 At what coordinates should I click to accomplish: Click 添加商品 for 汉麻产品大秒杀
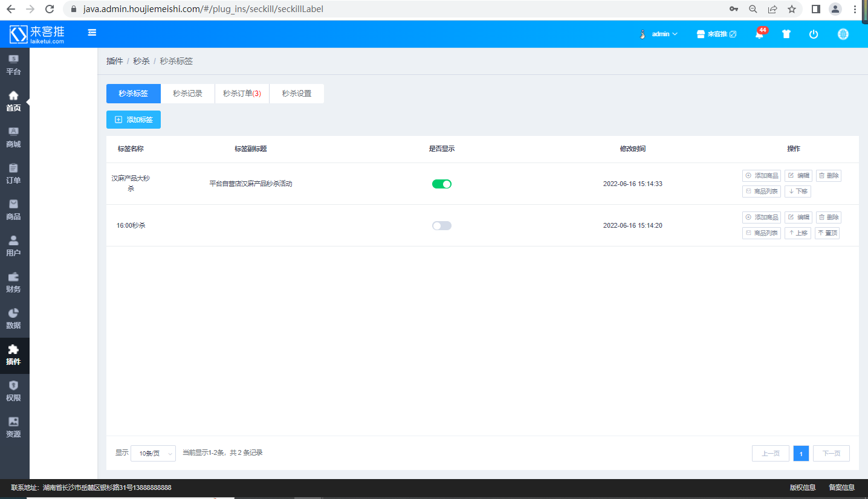point(762,176)
